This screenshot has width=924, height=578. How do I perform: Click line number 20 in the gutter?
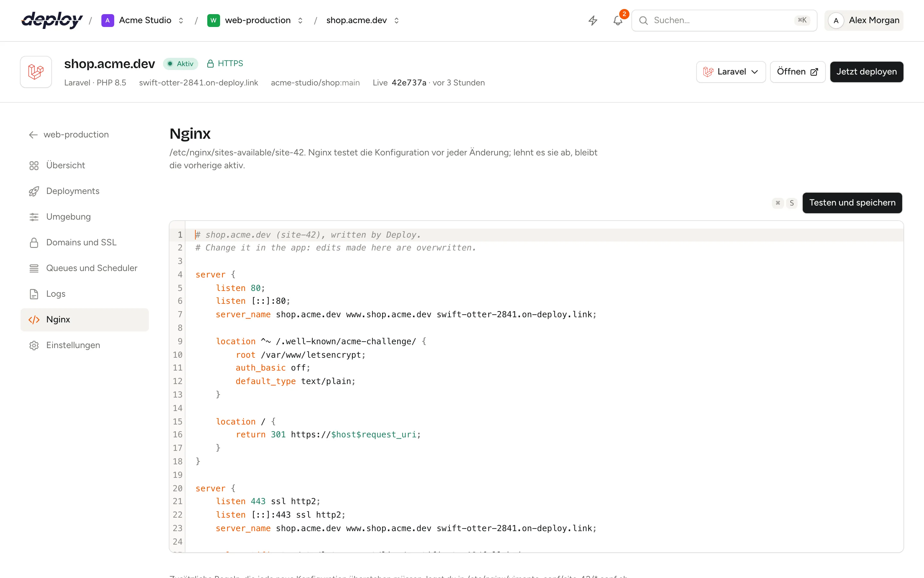(177, 488)
